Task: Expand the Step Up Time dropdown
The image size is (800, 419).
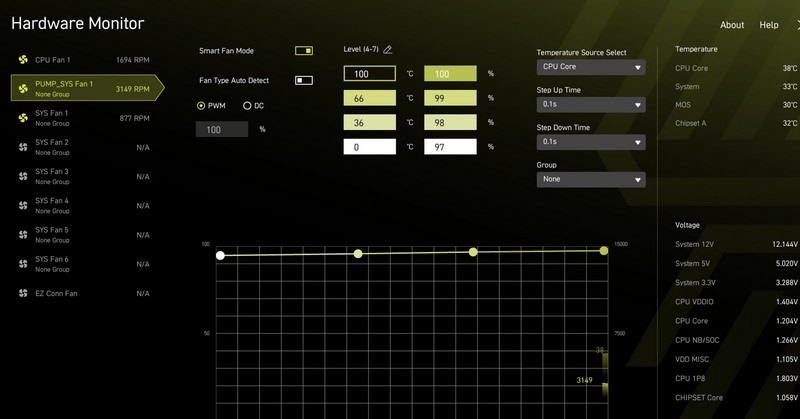Action: [x=591, y=105]
